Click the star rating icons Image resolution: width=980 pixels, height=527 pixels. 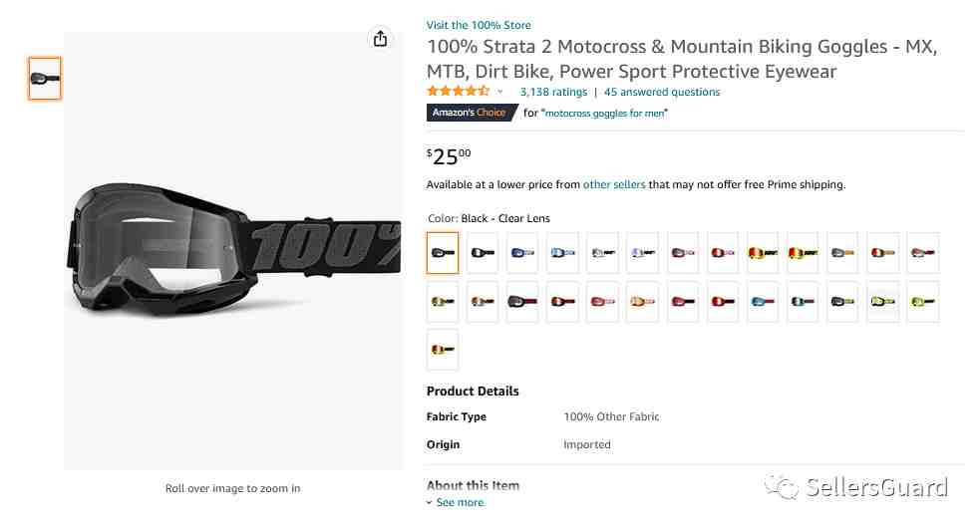tap(459, 92)
